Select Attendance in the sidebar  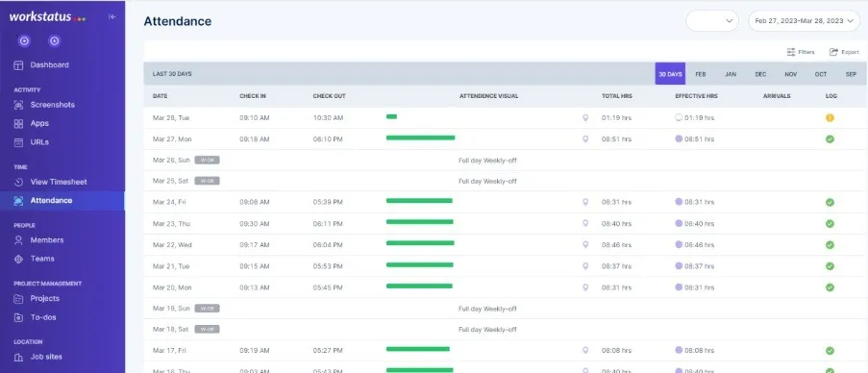coord(62,200)
